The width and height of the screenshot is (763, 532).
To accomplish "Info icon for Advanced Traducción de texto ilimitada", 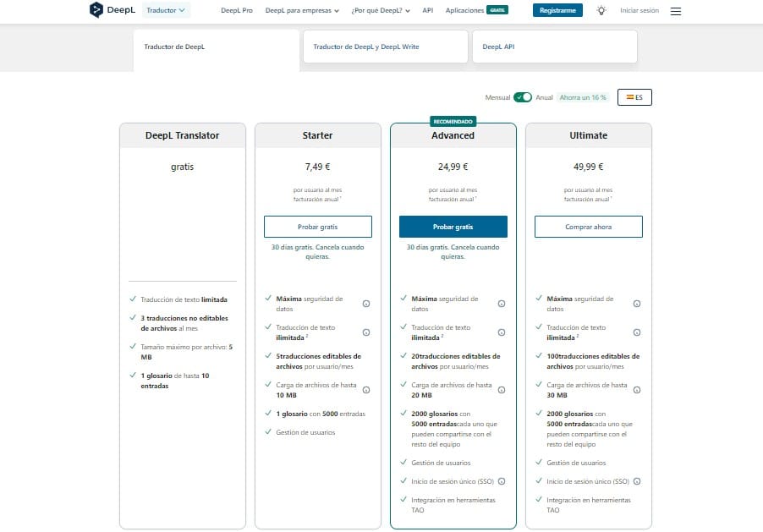I will 502,332.
